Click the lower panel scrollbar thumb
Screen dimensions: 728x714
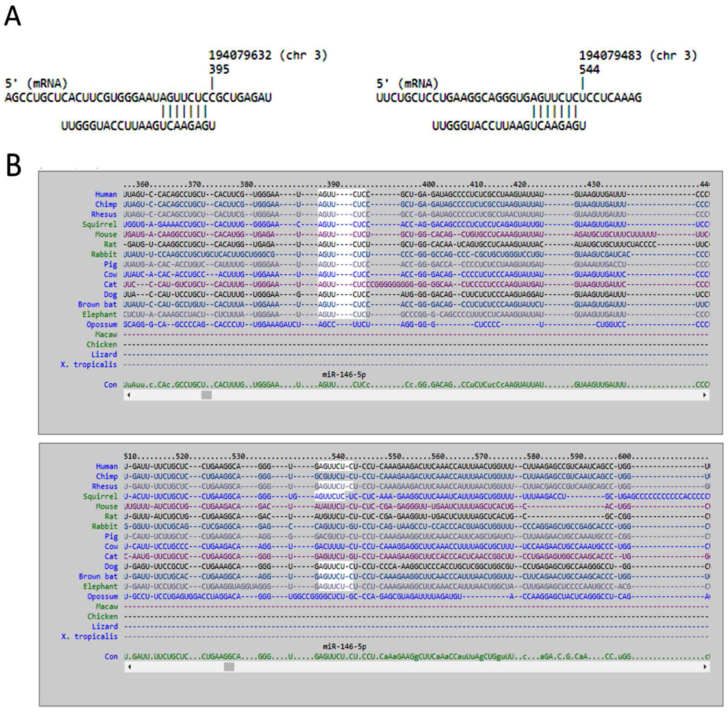229,667
